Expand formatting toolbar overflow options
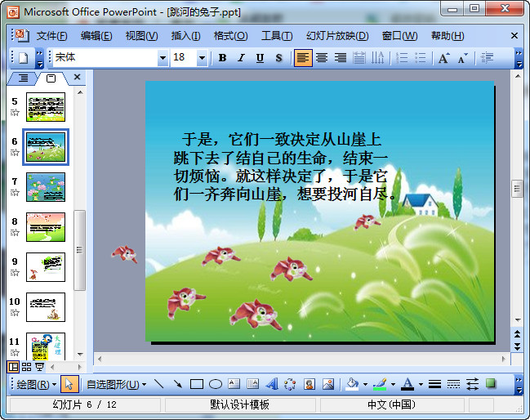The height and width of the screenshot is (420, 530). [519, 59]
